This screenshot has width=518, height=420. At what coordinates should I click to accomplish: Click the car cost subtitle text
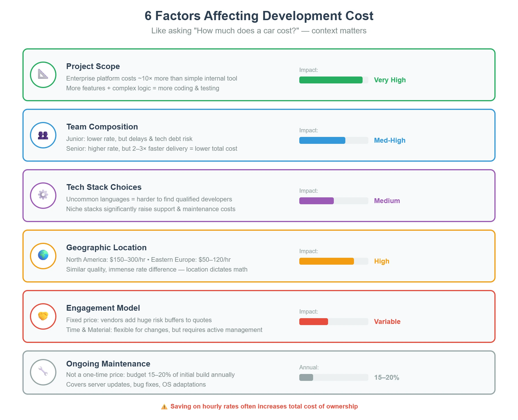[x=258, y=30]
